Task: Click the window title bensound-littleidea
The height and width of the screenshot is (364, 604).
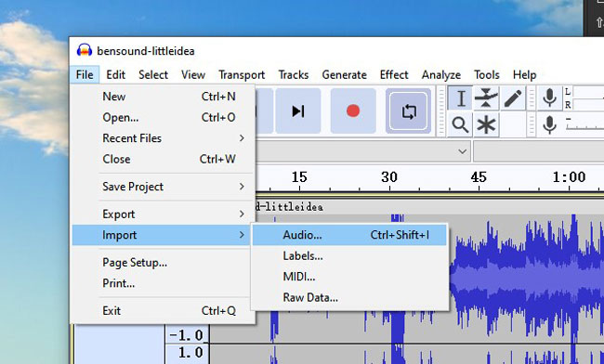Action: click(146, 51)
